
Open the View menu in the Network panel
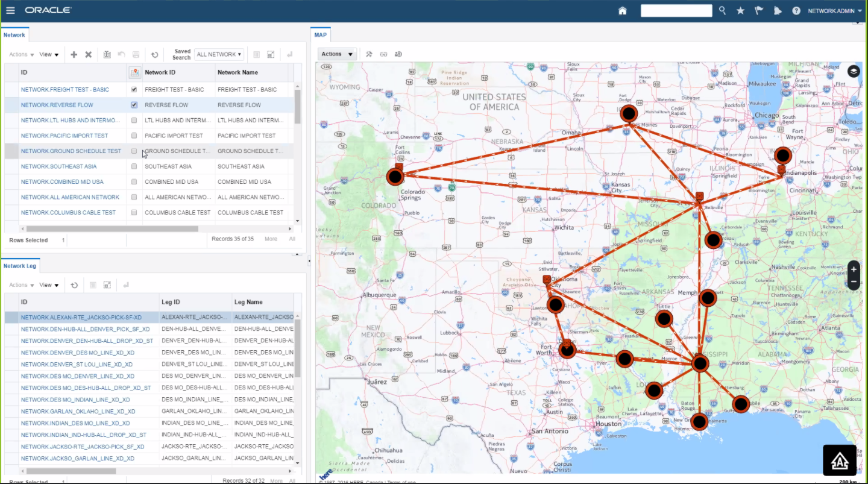48,54
